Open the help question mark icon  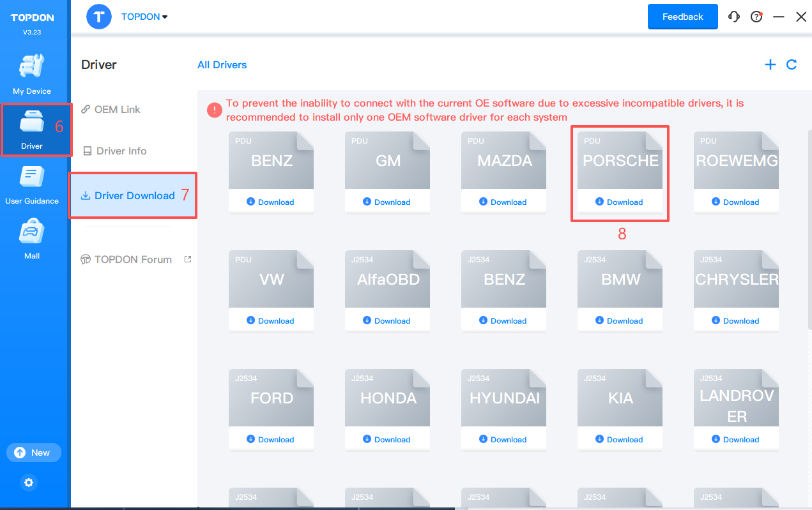click(756, 17)
